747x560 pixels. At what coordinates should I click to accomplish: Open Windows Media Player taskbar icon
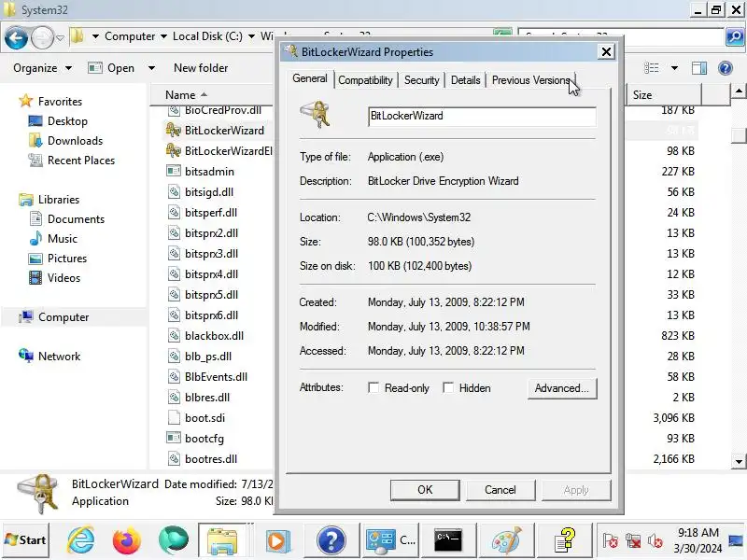(x=277, y=540)
